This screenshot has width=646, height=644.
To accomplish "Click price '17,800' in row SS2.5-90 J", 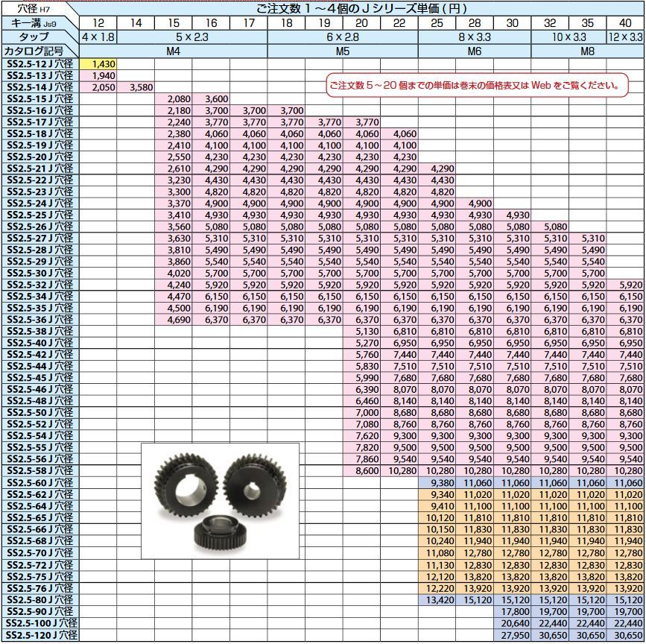I will pos(512,611).
